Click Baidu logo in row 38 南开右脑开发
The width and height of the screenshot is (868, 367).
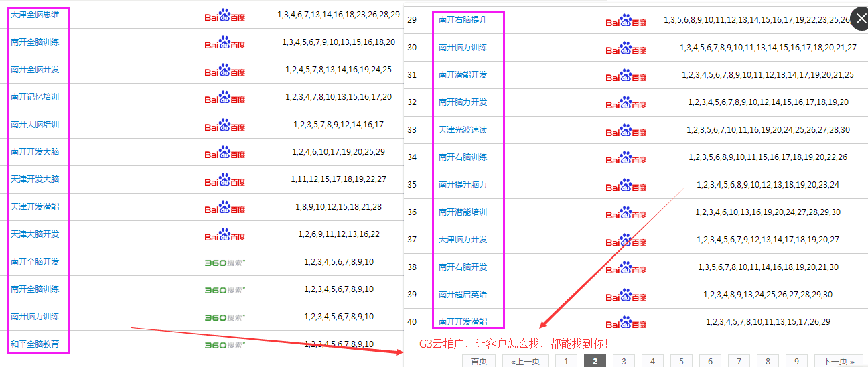[626, 268]
